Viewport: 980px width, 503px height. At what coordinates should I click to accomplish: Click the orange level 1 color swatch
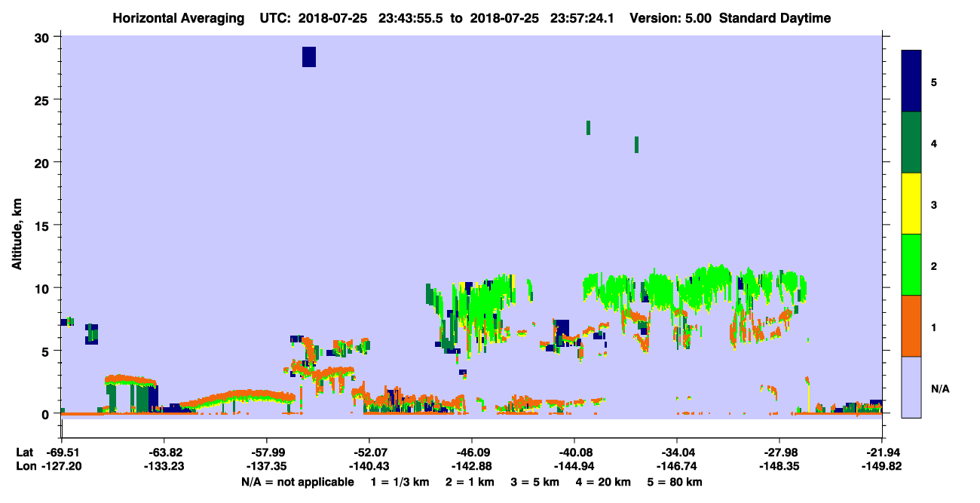pos(911,326)
